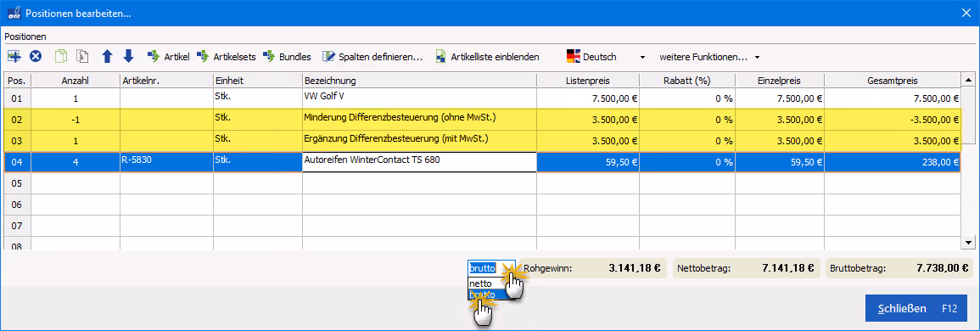Click the Bruttobetrag value 7.738,00 €

point(943,268)
